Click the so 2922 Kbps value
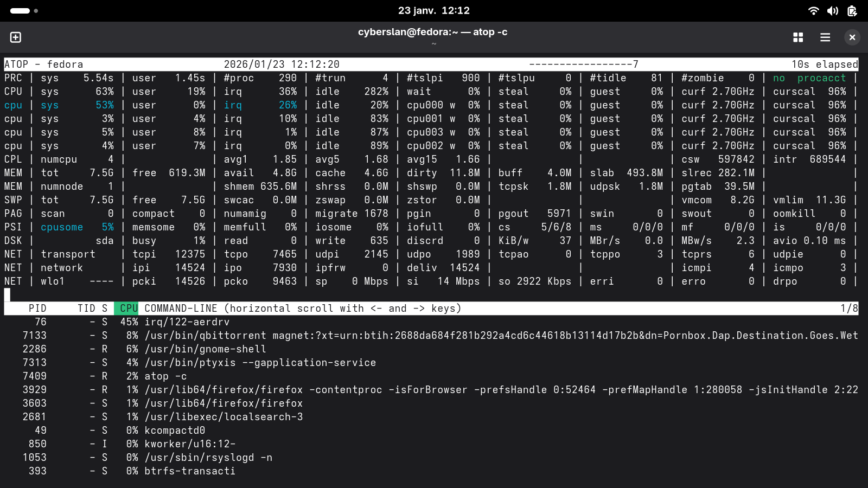Image resolution: width=868 pixels, height=488 pixels. click(535, 281)
